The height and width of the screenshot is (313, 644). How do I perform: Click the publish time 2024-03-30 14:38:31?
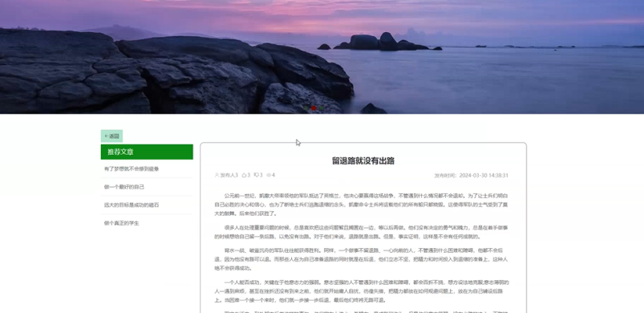pyautogui.click(x=484, y=176)
